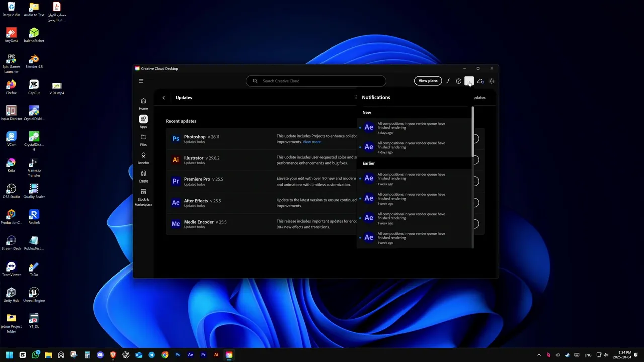This screenshot has width=644, height=362.
Task: Open Google Chrome from the taskbar
Action: 165,355
